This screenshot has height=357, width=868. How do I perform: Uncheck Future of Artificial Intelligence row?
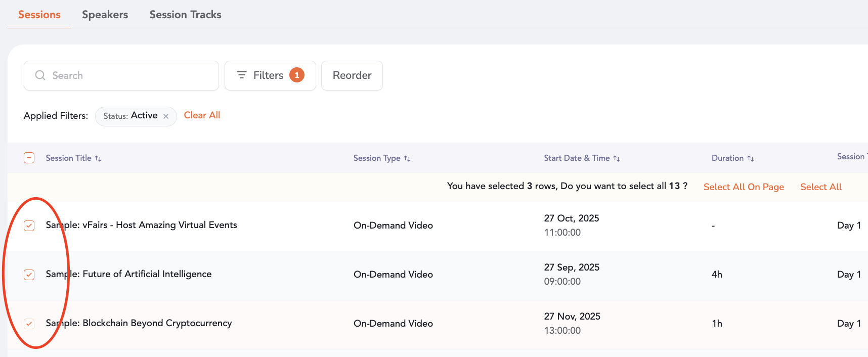pos(29,275)
